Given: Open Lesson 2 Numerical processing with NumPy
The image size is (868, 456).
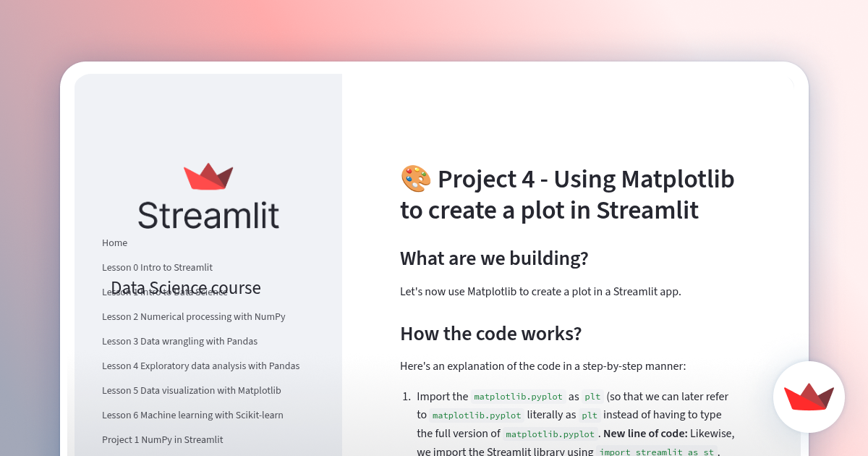Looking at the screenshot, I should point(193,317).
